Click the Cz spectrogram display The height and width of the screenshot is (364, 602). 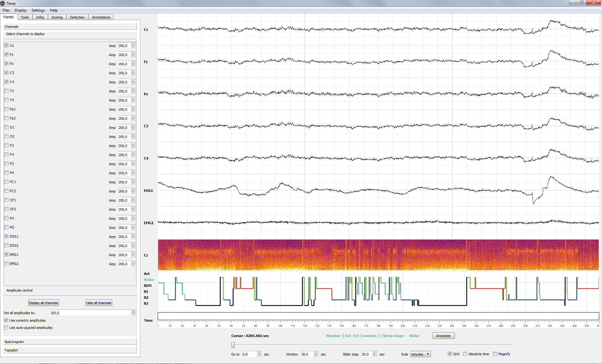(378, 255)
